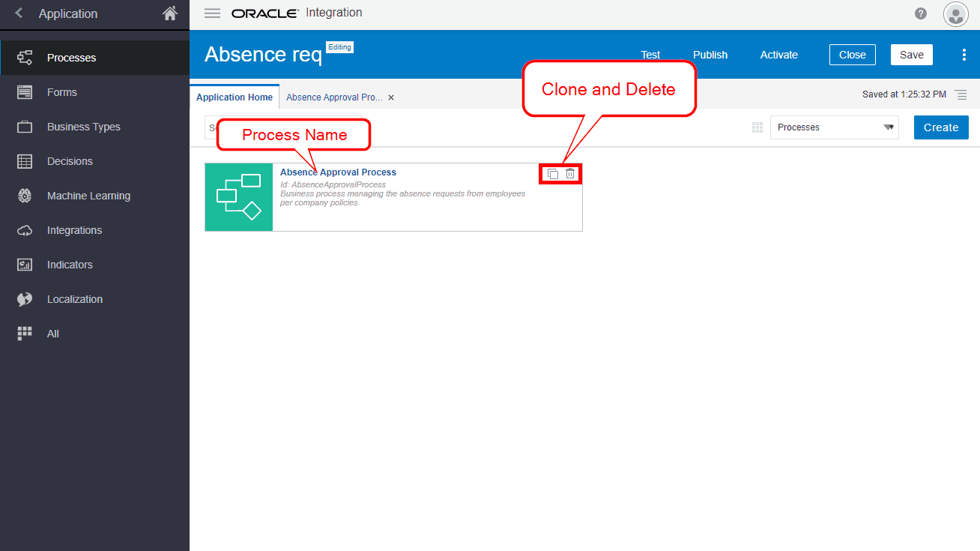Click the help question mark icon
Viewport: 980px width, 551px height.
[921, 13]
